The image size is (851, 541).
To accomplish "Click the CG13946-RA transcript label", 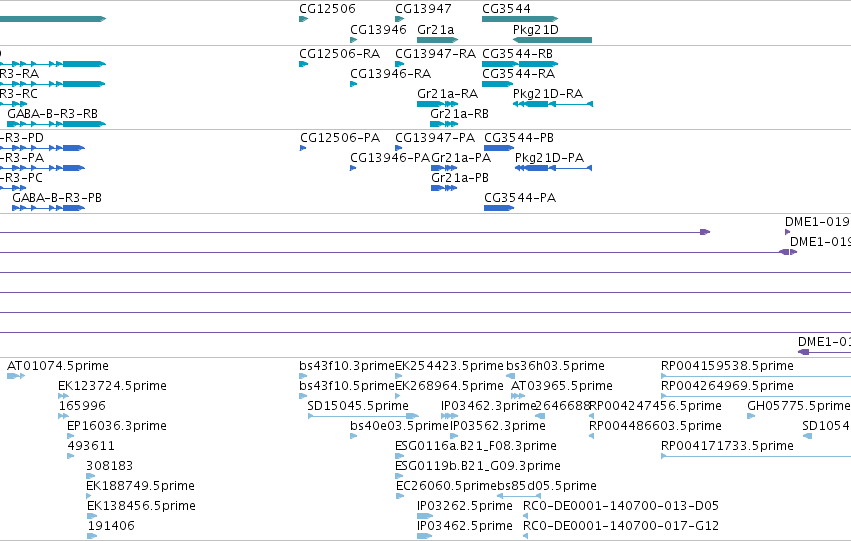I will [x=391, y=74].
